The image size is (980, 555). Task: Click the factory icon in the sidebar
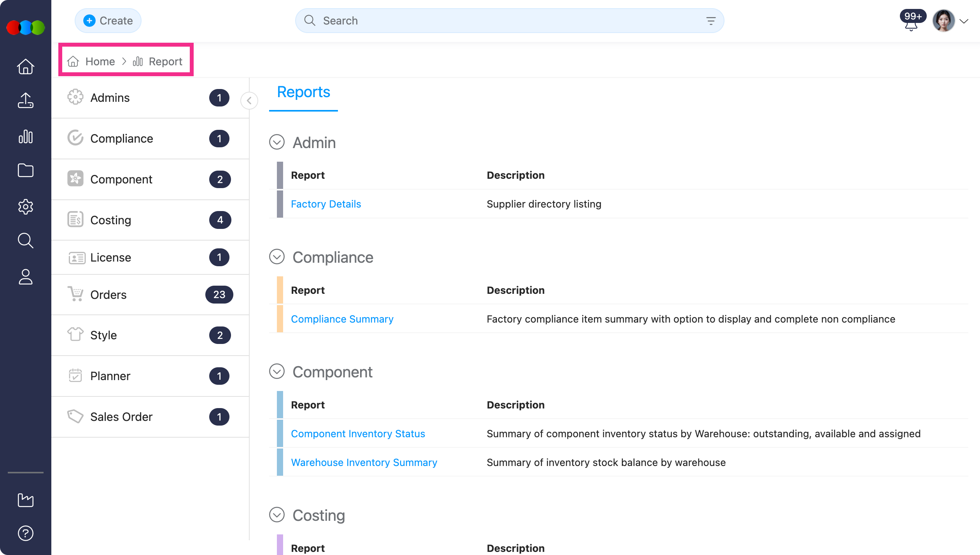[26, 500]
